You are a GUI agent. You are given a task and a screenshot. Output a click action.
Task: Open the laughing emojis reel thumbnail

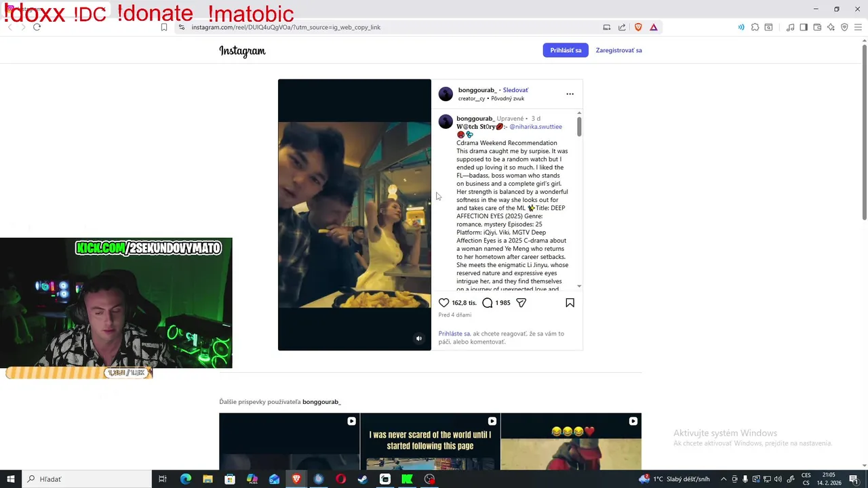point(571,441)
